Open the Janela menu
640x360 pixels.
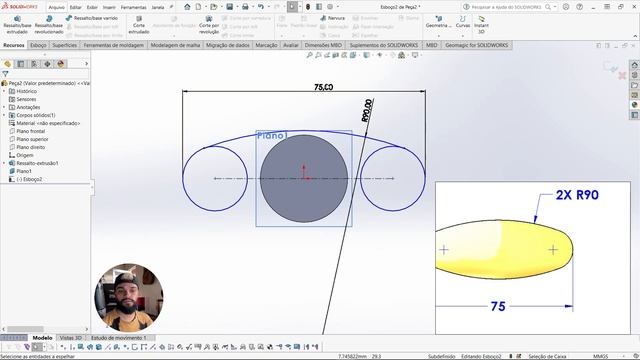[158, 7]
